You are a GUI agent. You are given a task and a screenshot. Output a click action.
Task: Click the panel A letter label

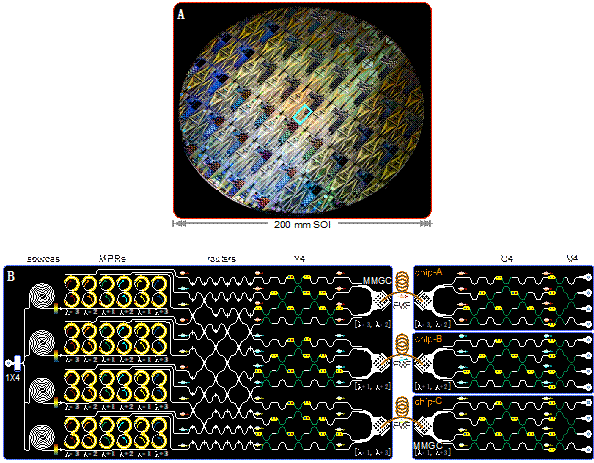181,14
